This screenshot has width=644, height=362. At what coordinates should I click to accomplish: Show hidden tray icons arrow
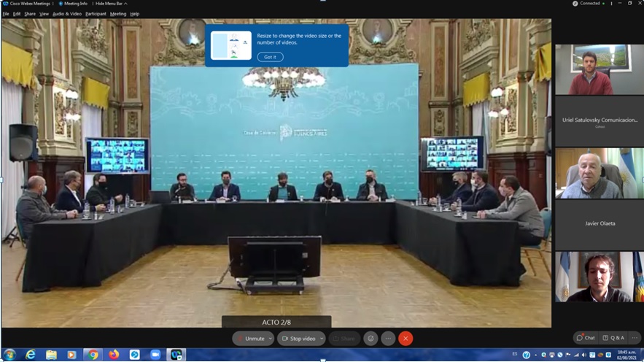536,355
